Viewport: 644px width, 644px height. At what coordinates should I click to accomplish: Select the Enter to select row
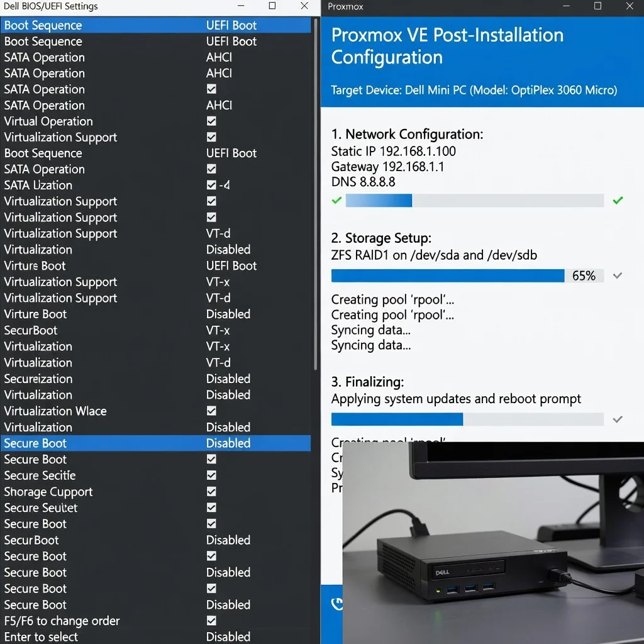point(156,636)
